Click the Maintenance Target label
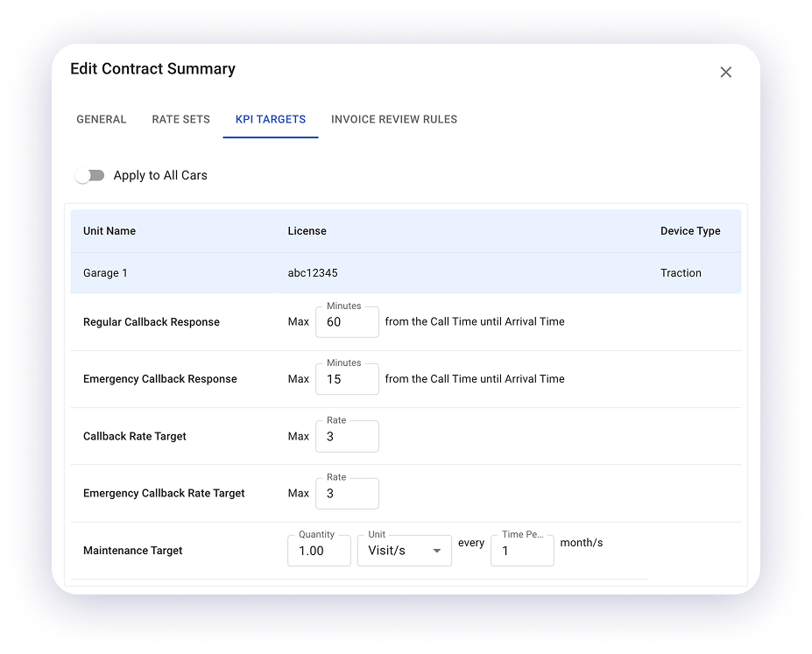Image resolution: width=812 pixels, height=654 pixels. pyautogui.click(x=132, y=551)
